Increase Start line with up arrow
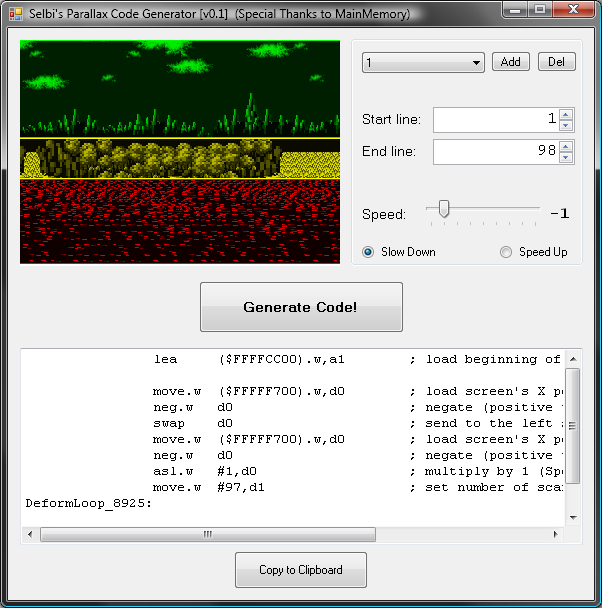The image size is (602, 608). 566,114
